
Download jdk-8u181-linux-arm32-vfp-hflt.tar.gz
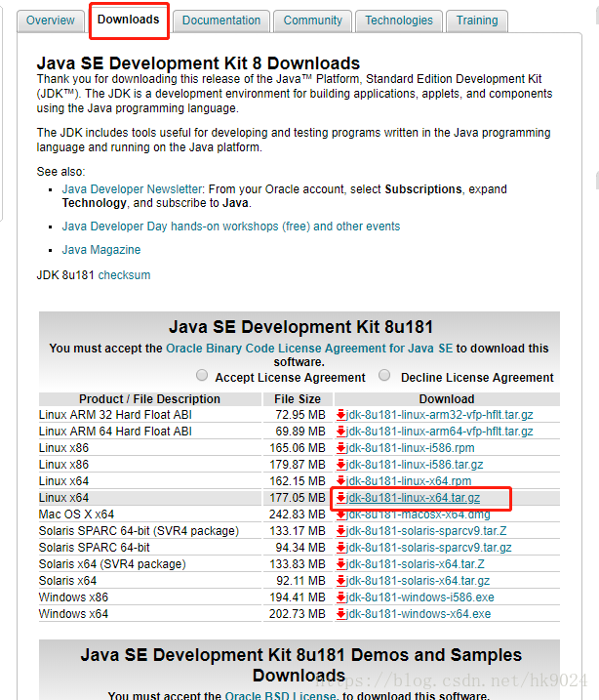pyautogui.click(x=440, y=415)
